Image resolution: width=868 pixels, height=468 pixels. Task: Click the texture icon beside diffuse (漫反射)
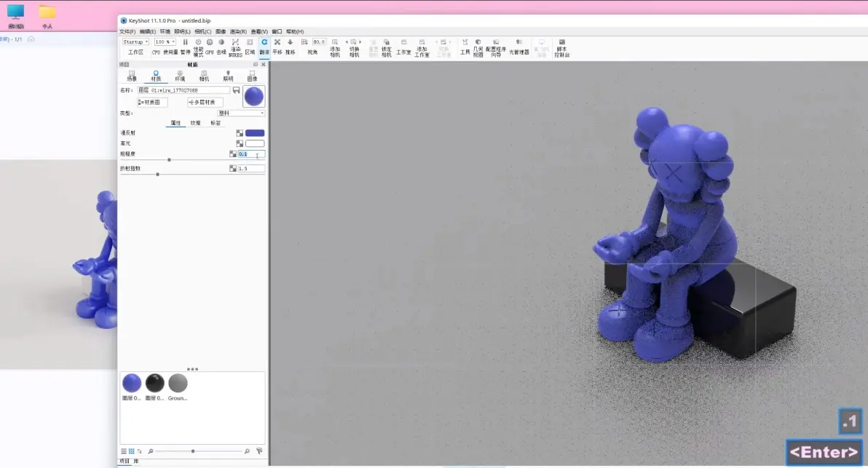click(x=240, y=132)
